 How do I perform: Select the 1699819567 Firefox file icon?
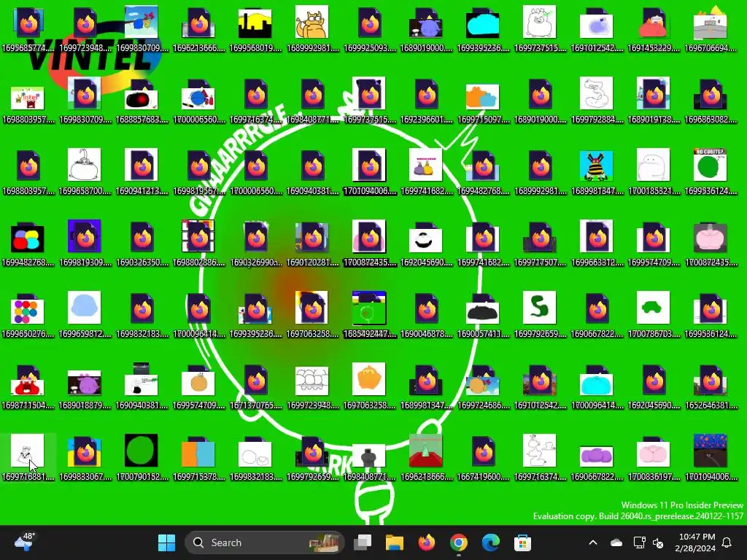[x=198, y=171]
